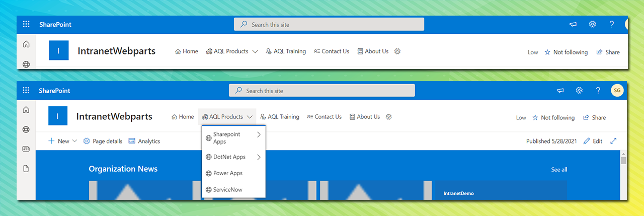
Task: Open Contact Us in top window
Action: (332, 51)
